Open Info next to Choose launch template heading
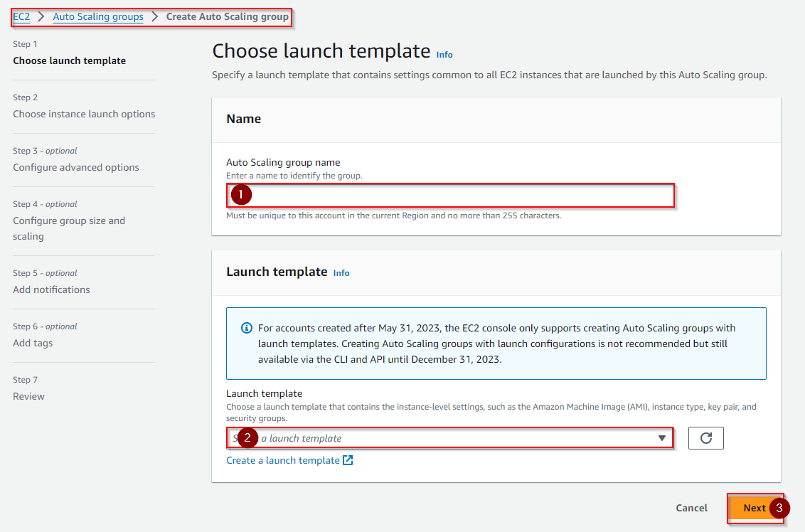This screenshot has height=532, width=805. [444, 55]
